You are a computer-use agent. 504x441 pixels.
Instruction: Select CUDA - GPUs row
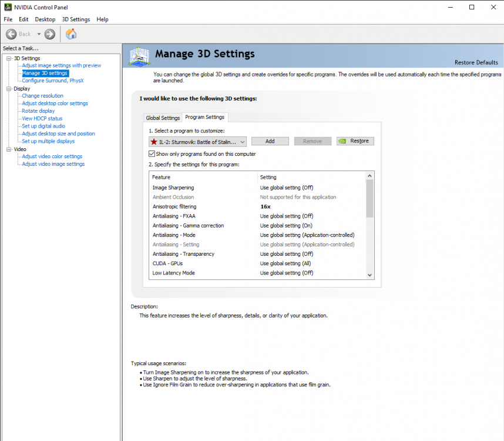pos(257,263)
